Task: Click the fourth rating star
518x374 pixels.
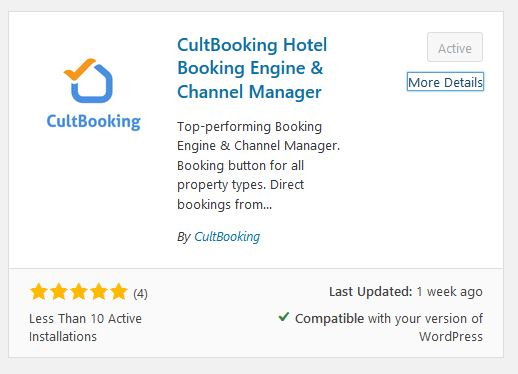Action: pos(99,292)
